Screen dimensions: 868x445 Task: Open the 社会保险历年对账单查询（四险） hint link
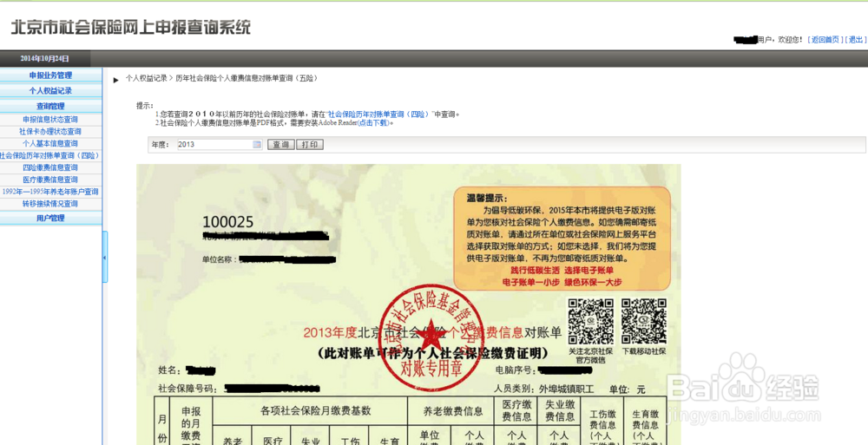[x=379, y=115]
